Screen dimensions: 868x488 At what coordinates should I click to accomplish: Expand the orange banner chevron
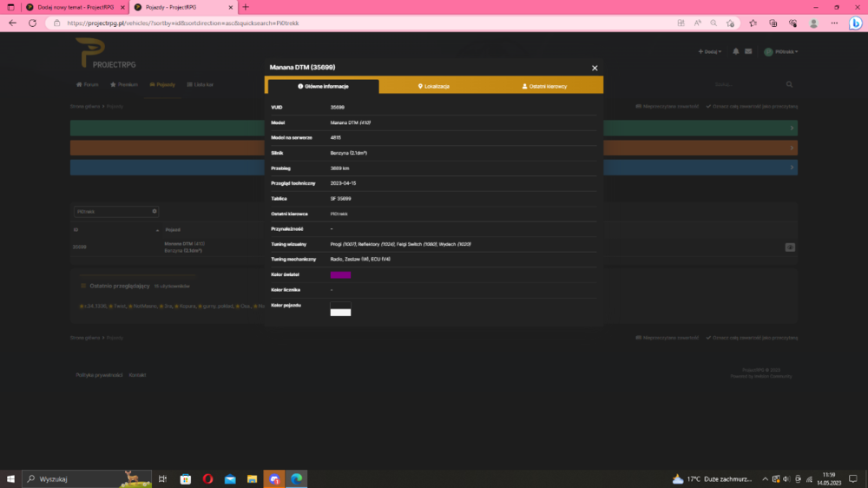coord(792,148)
